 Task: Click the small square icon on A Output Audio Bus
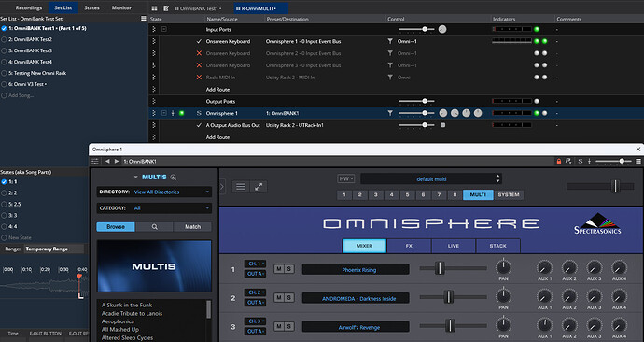pos(442,125)
